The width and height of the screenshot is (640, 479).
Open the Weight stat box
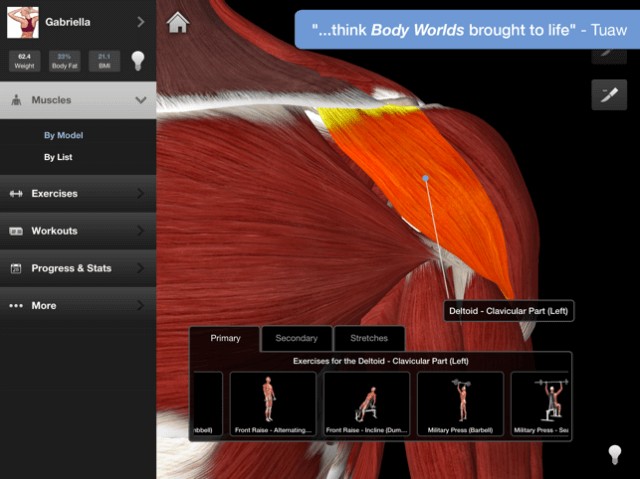pos(23,61)
